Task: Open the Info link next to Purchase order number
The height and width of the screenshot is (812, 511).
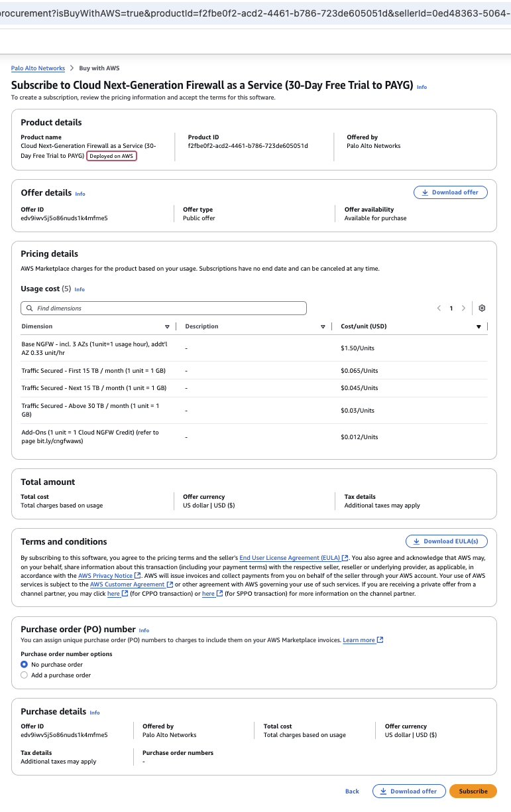Action: tap(144, 630)
